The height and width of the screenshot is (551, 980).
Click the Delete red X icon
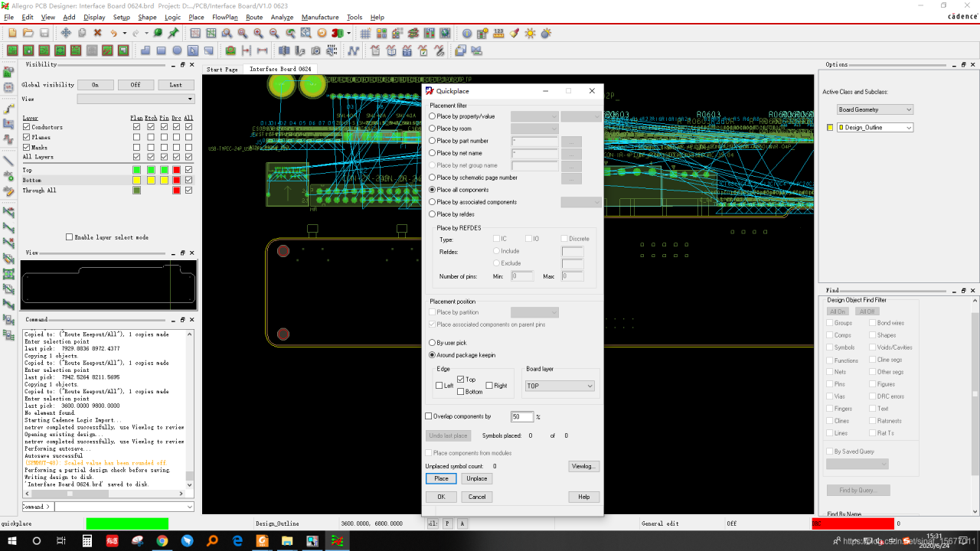[98, 33]
